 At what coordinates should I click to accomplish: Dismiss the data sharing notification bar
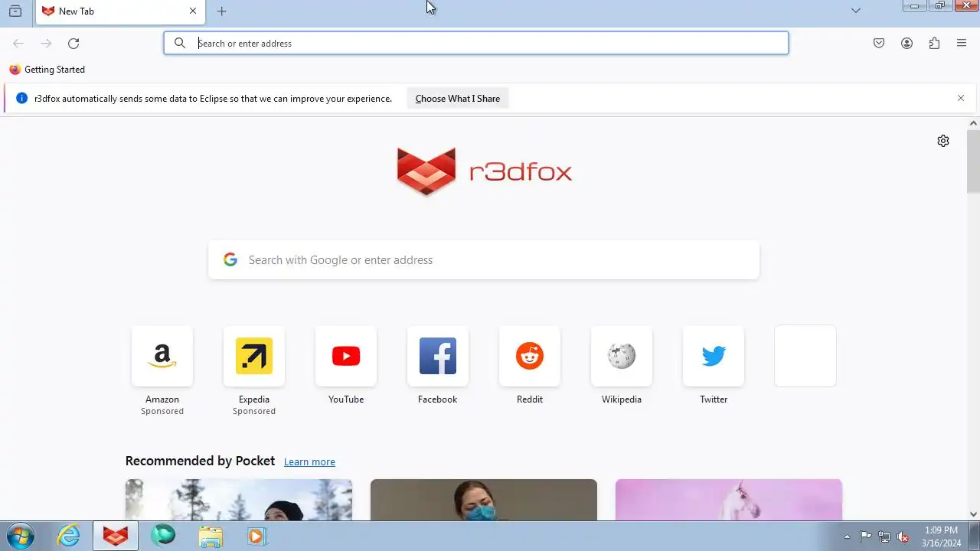pyautogui.click(x=961, y=98)
